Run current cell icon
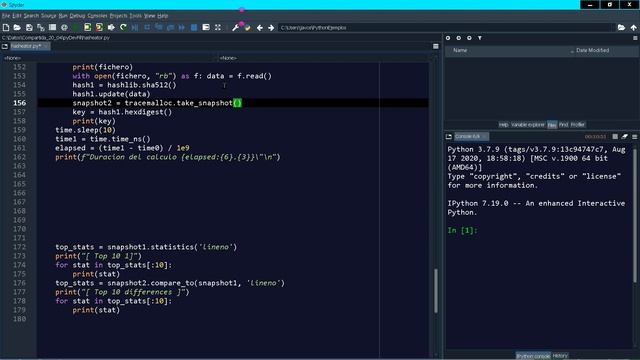 pyautogui.click(x=87, y=27)
